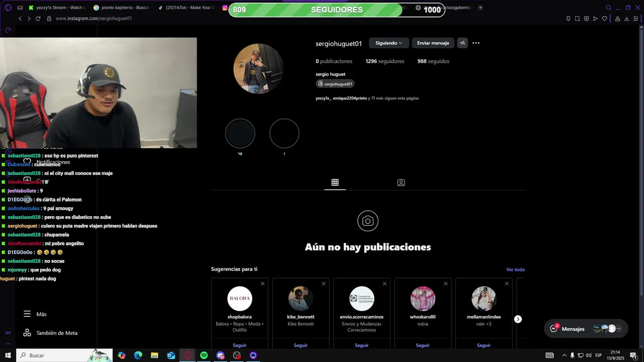Dismiss the mellamanlindee suggestion
Viewport: 644px width, 362px height.
tap(507, 284)
